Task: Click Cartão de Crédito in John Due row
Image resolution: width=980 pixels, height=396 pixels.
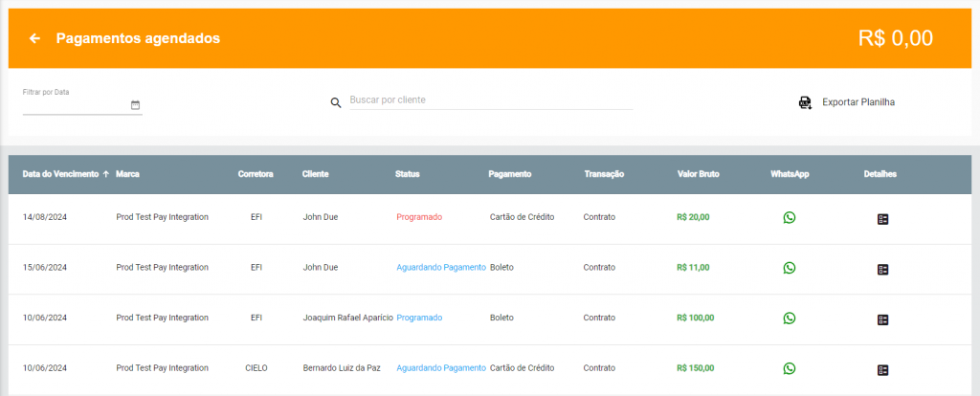Action: (522, 217)
